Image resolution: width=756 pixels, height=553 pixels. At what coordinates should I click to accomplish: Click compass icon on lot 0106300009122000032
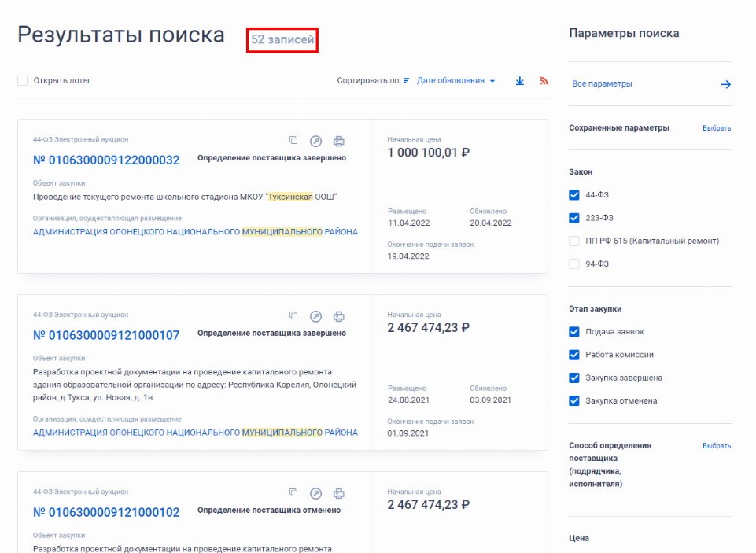click(315, 142)
